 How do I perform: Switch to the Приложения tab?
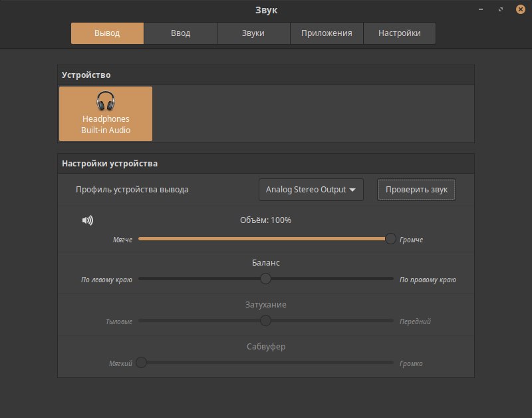point(327,33)
